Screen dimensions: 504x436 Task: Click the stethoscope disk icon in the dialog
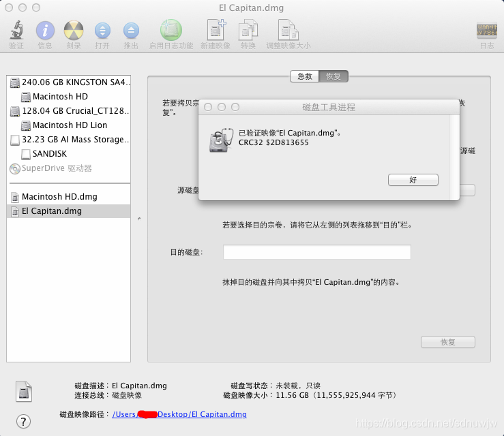click(221, 140)
